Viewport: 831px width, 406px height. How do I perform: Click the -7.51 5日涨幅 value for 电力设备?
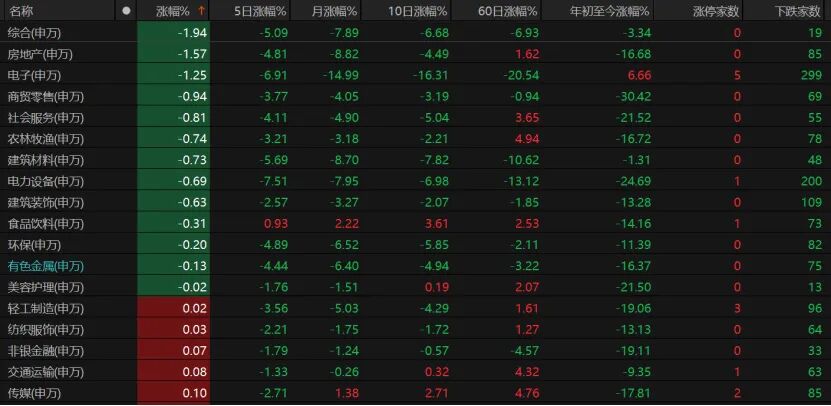point(273,181)
